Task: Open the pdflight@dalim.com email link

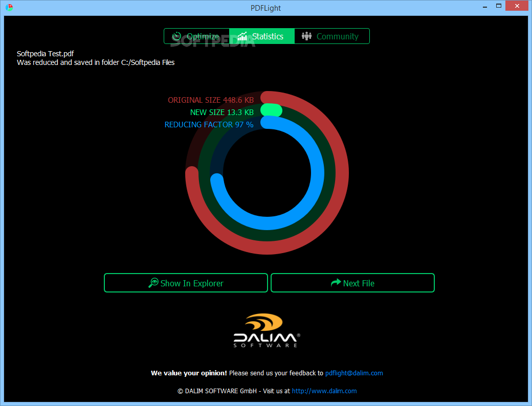Action: [354, 373]
